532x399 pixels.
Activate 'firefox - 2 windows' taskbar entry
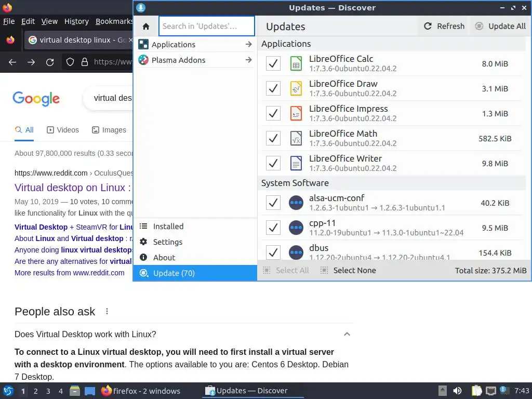click(x=140, y=391)
